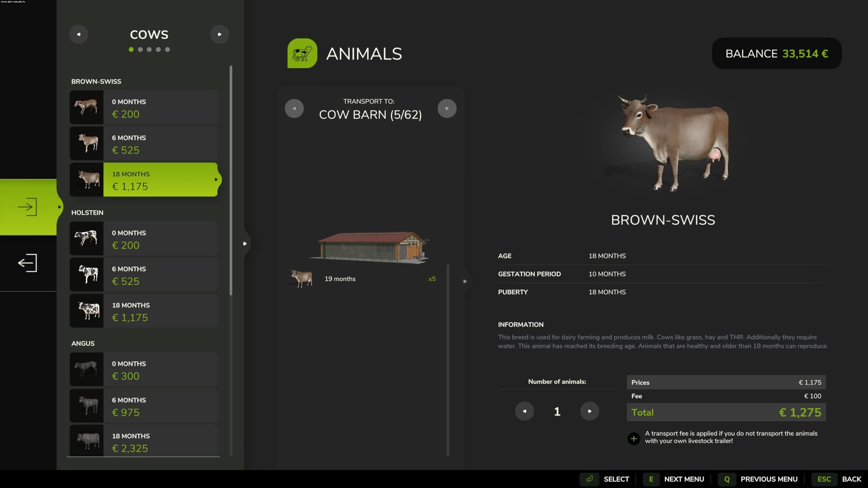
Task: Select fifth category page dot
Action: coord(167,49)
